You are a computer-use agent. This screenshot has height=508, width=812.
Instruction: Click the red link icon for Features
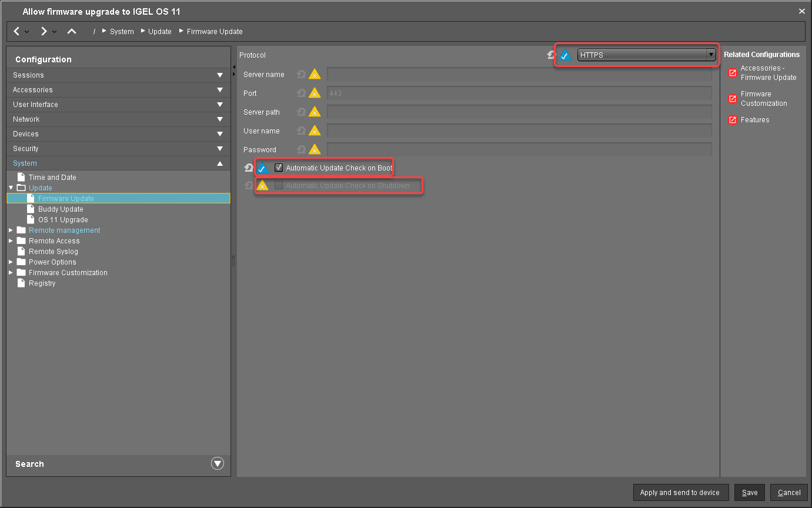733,120
